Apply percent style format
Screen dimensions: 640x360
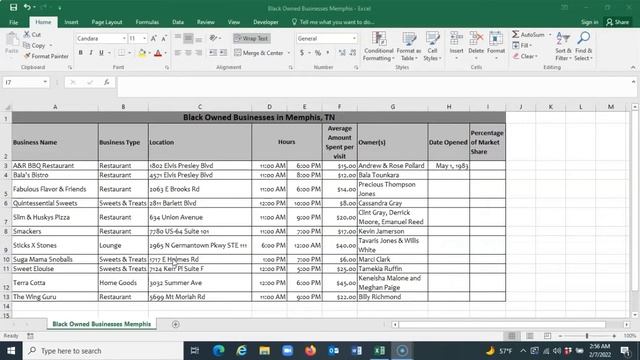point(318,53)
